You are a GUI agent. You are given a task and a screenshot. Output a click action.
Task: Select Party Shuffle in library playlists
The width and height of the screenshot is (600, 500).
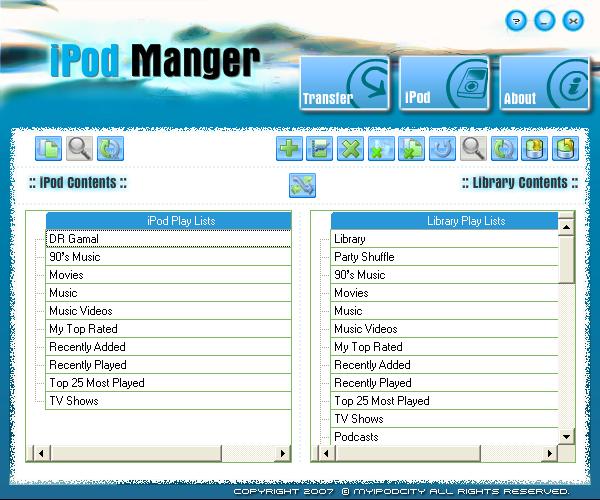pos(445,257)
